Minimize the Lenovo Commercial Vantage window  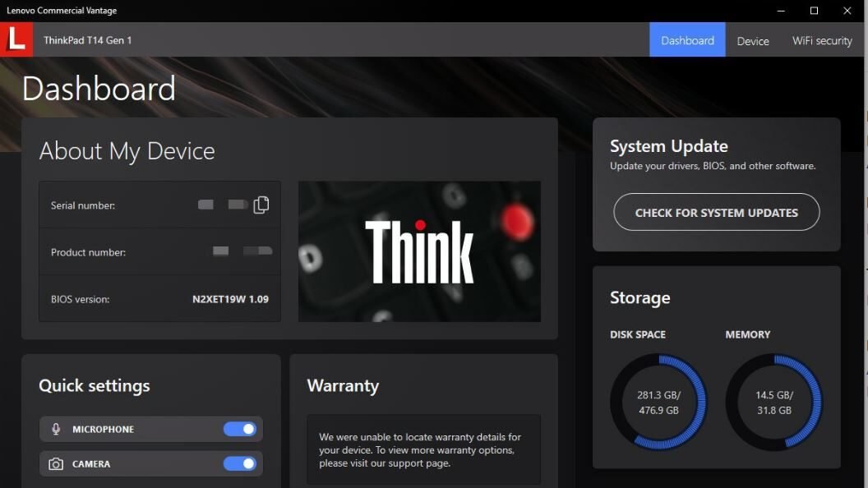[x=781, y=11]
